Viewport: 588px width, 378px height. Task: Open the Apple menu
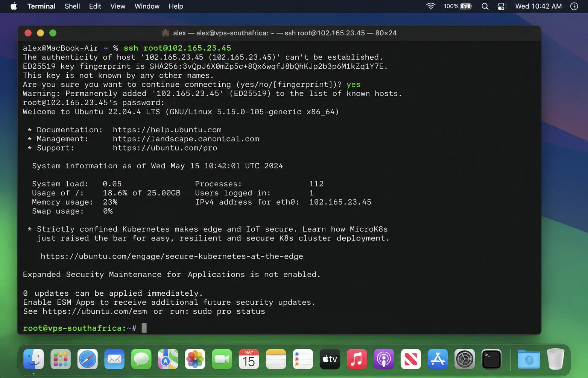click(14, 6)
